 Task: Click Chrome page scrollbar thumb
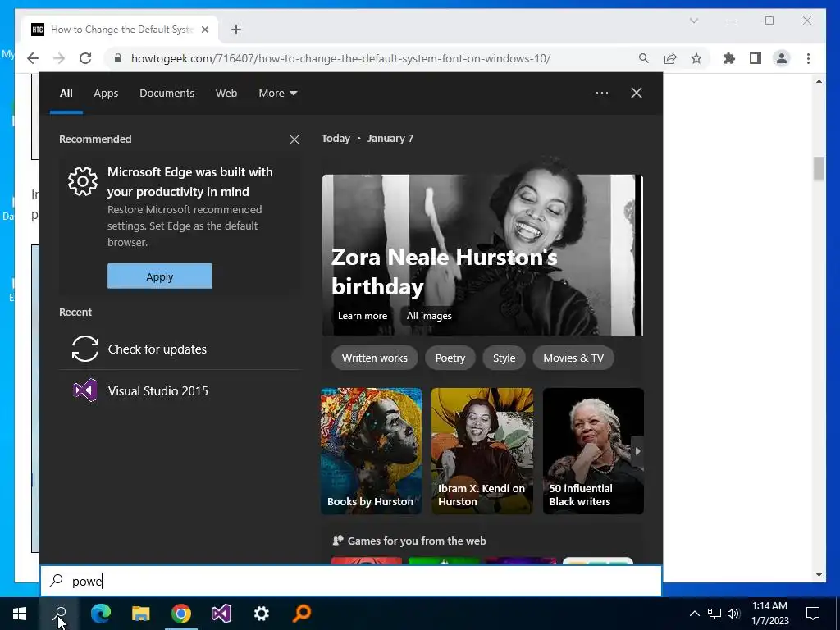pyautogui.click(x=819, y=168)
